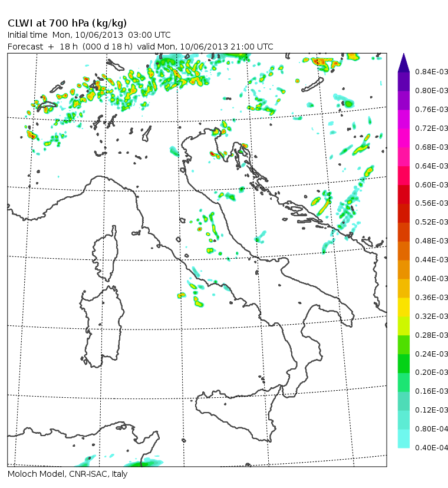
Task: Click the 0.20E-03 colorbar label
Action: click(431, 372)
